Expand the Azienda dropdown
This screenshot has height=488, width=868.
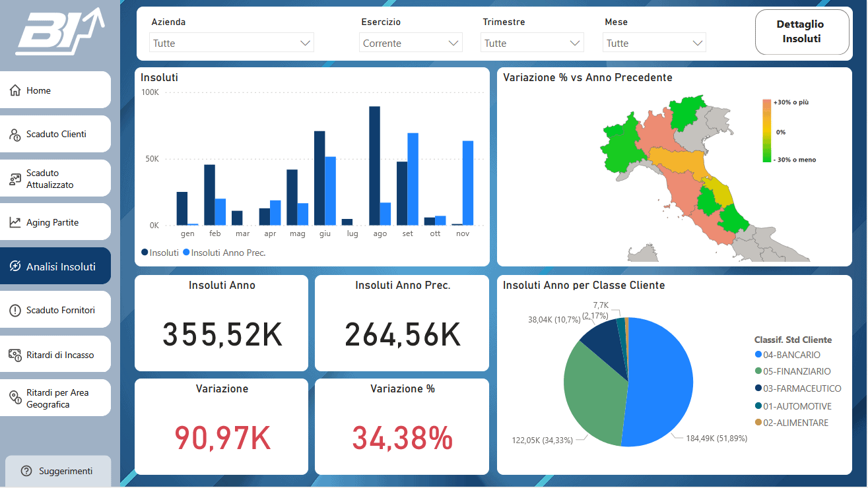232,43
